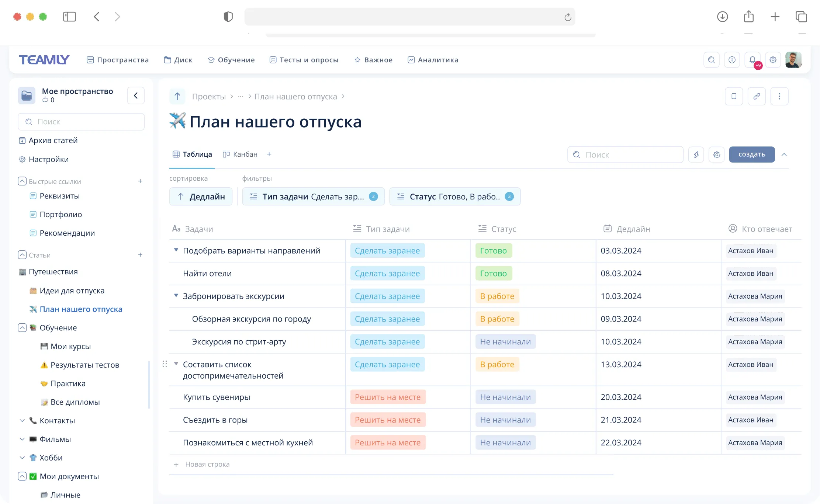Screen dimensions: 820x504
Task: Collapse the sidebar with back arrow button
Action: pyautogui.click(x=136, y=96)
